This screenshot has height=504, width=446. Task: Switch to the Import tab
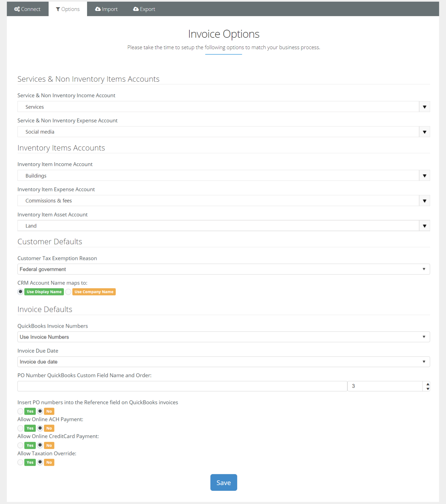coord(106,9)
